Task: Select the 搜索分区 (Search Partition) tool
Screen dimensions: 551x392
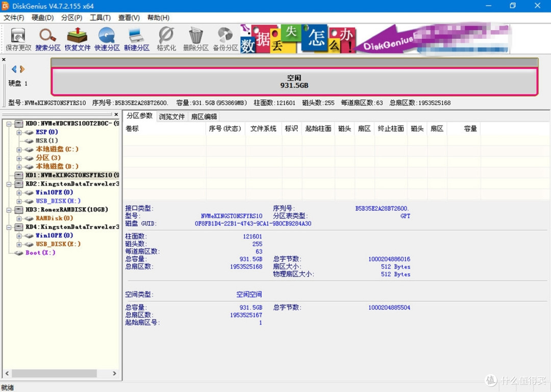Action: [47, 38]
